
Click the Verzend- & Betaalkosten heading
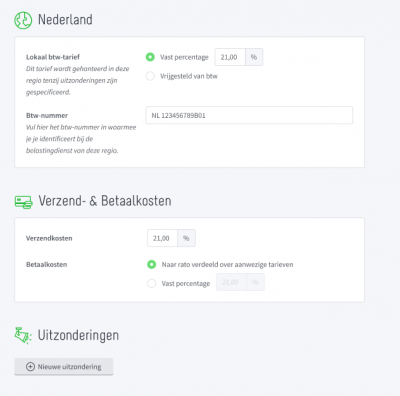tap(105, 201)
